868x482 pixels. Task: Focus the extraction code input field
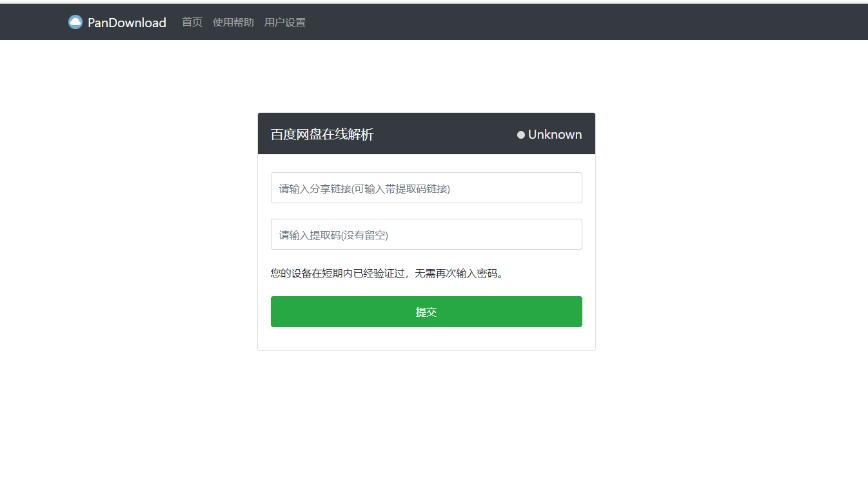(426, 234)
